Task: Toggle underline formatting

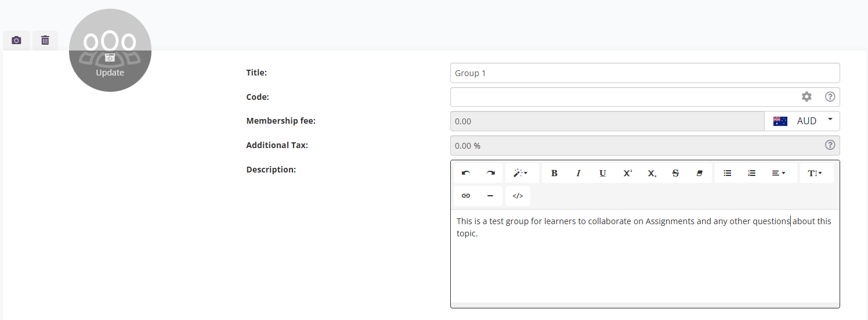Action: pyautogui.click(x=603, y=173)
